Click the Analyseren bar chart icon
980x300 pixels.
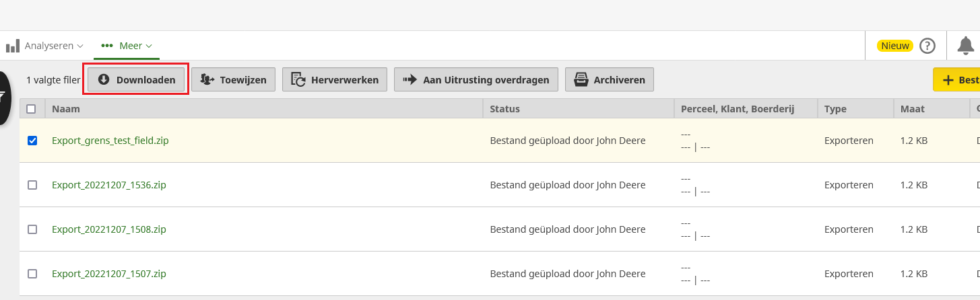[12, 46]
